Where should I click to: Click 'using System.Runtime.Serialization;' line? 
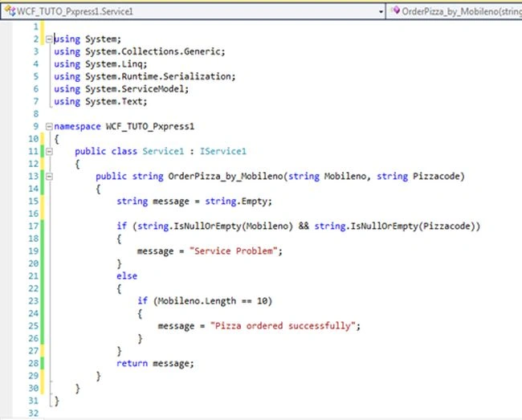pyautogui.click(x=145, y=76)
